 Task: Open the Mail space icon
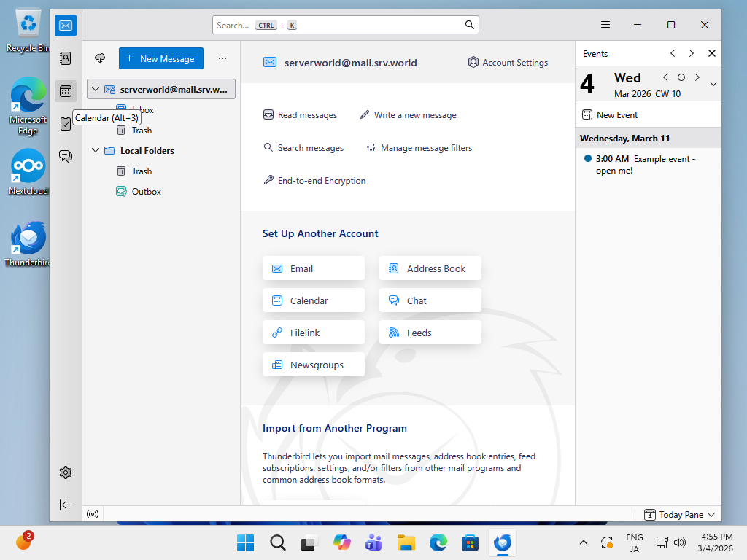tap(66, 26)
